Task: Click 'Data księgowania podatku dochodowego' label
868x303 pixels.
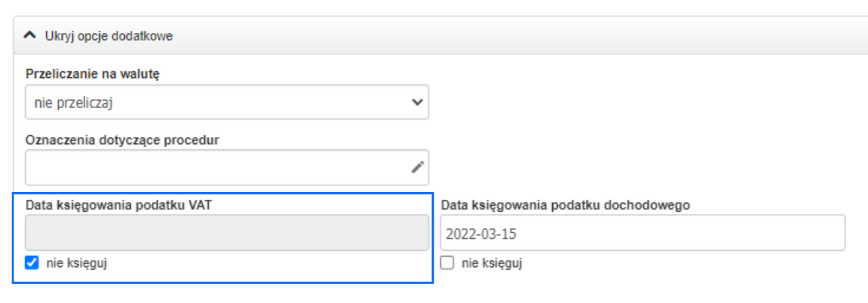Action: point(566,205)
